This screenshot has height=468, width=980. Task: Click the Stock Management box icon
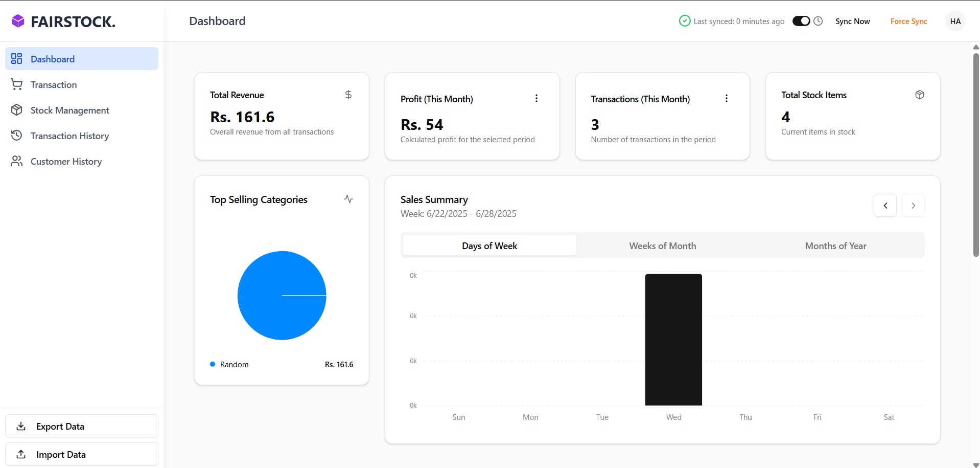17,109
